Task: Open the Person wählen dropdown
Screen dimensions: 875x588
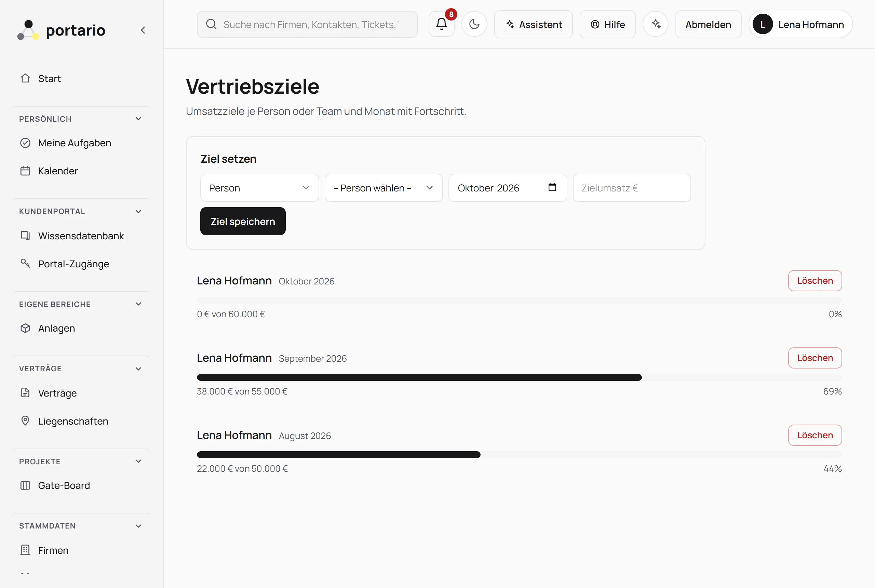Action: [x=383, y=188]
